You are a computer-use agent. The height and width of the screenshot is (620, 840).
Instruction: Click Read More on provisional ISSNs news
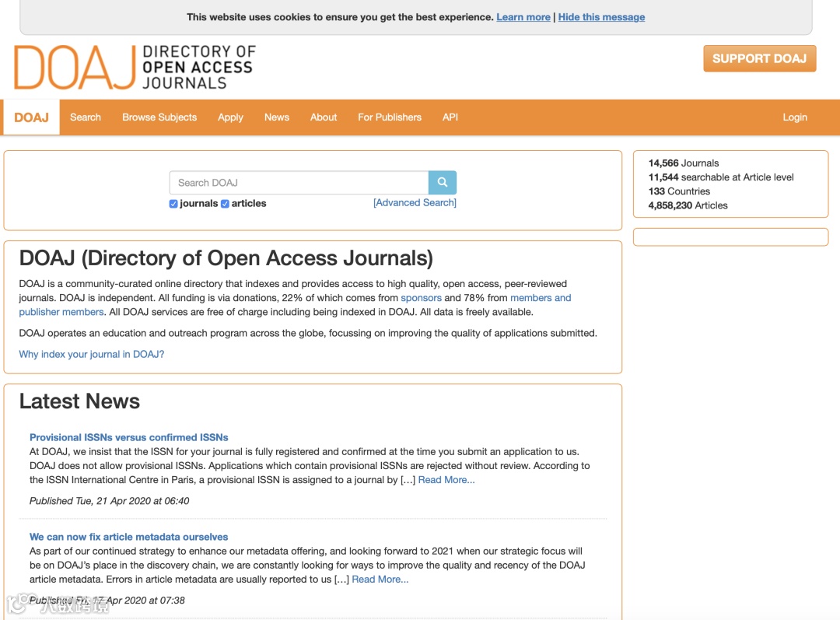tap(446, 480)
